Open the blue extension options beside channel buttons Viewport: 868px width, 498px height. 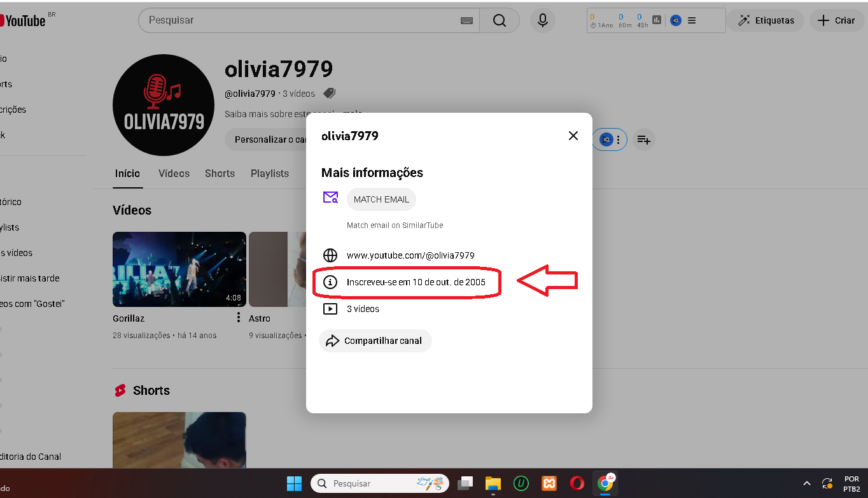(x=610, y=139)
